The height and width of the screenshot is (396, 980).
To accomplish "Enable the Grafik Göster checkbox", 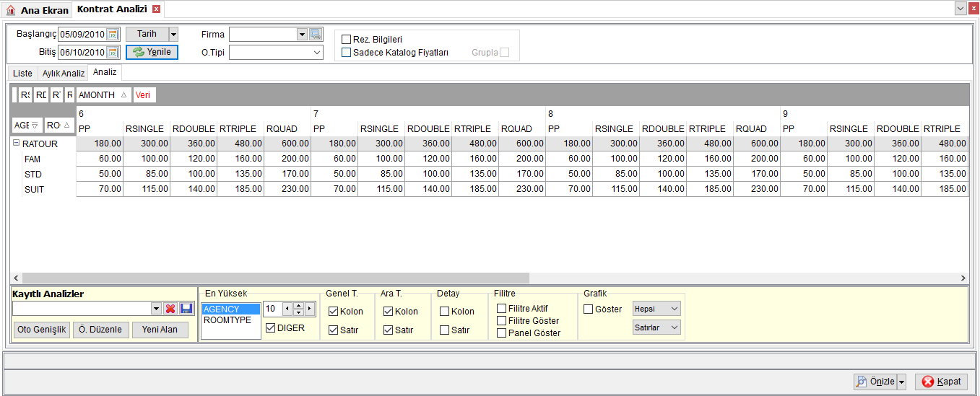I will coord(589,309).
